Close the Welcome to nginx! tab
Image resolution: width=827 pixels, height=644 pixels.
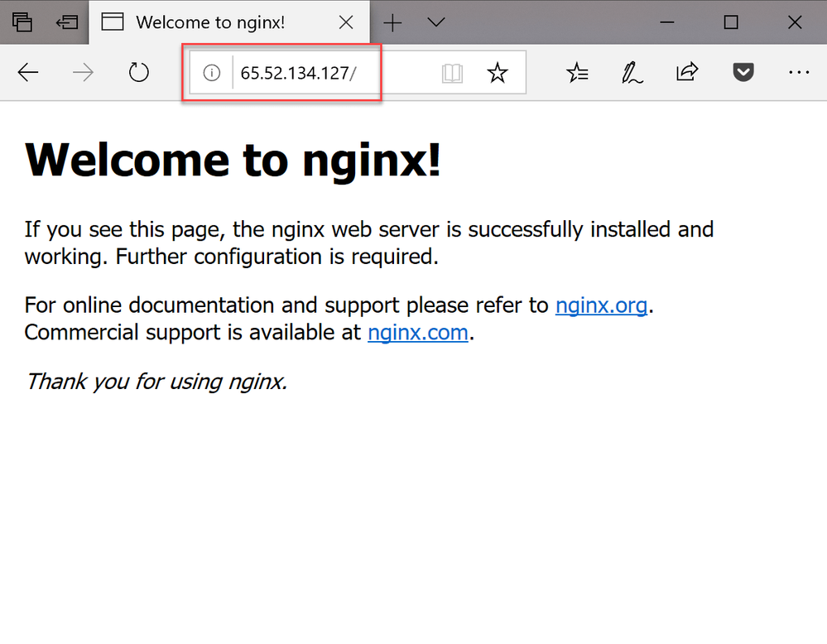pyautogui.click(x=346, y=22)
